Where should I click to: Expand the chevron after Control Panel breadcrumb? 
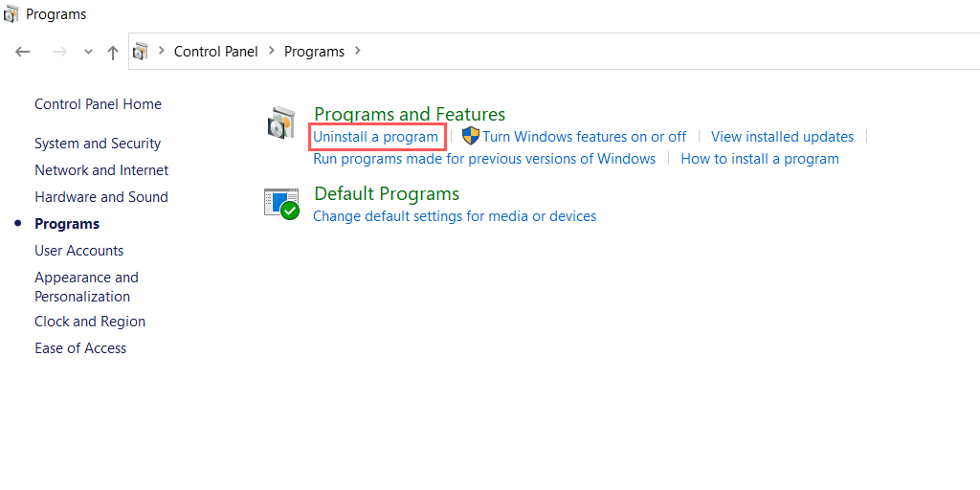(271, 51)
